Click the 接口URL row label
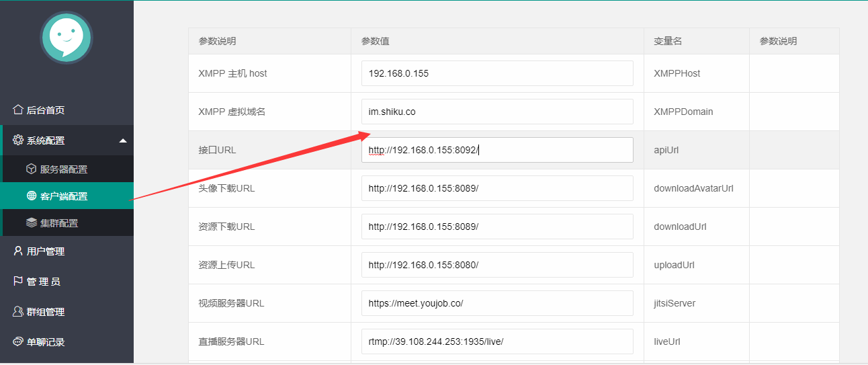 [218, 150]
